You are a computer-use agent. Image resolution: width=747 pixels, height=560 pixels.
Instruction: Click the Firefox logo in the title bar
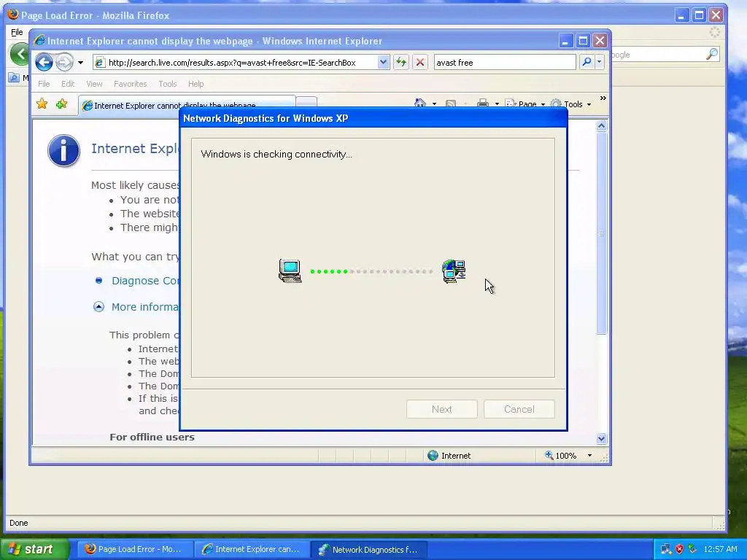[x=13, y=15]
